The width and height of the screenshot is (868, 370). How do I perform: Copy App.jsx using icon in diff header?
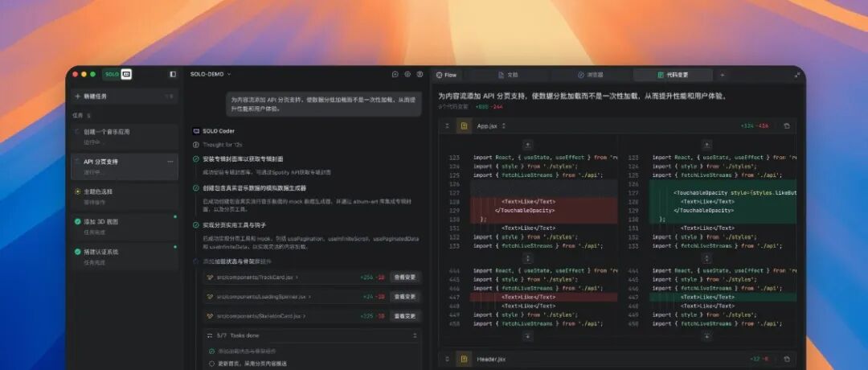(x=787, y=126)
